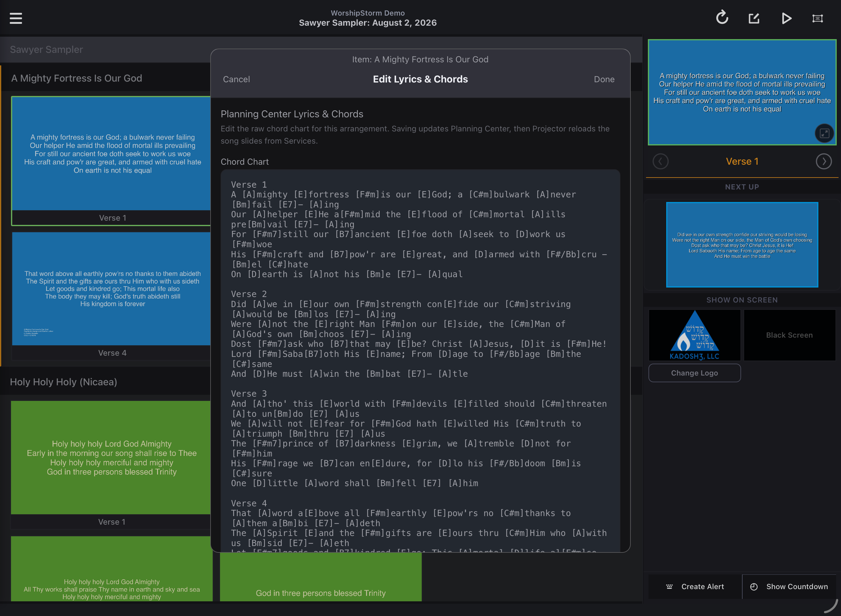Click the 'Verse 2' heading in chord chart

point(249,294)
